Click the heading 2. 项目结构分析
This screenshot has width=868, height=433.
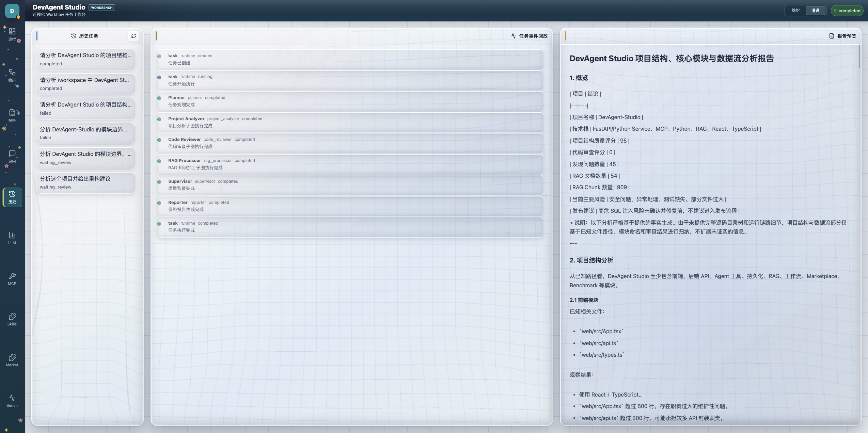pos(591,260)
